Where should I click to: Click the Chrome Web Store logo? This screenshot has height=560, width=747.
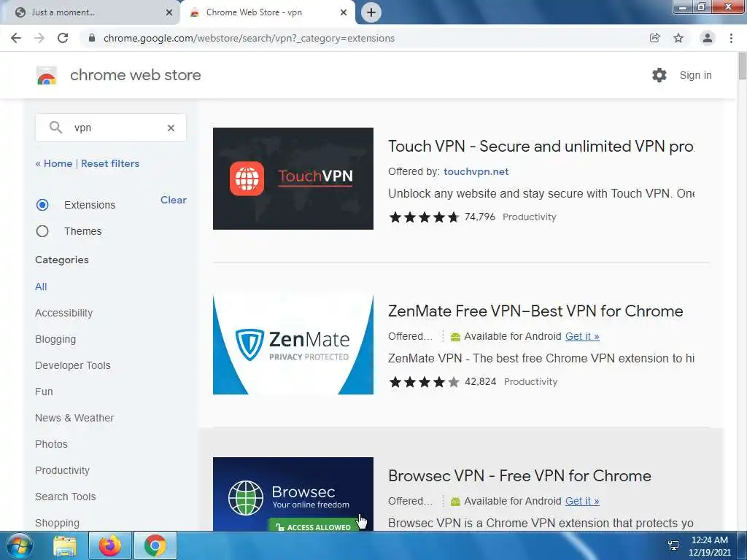click(47, 75)
